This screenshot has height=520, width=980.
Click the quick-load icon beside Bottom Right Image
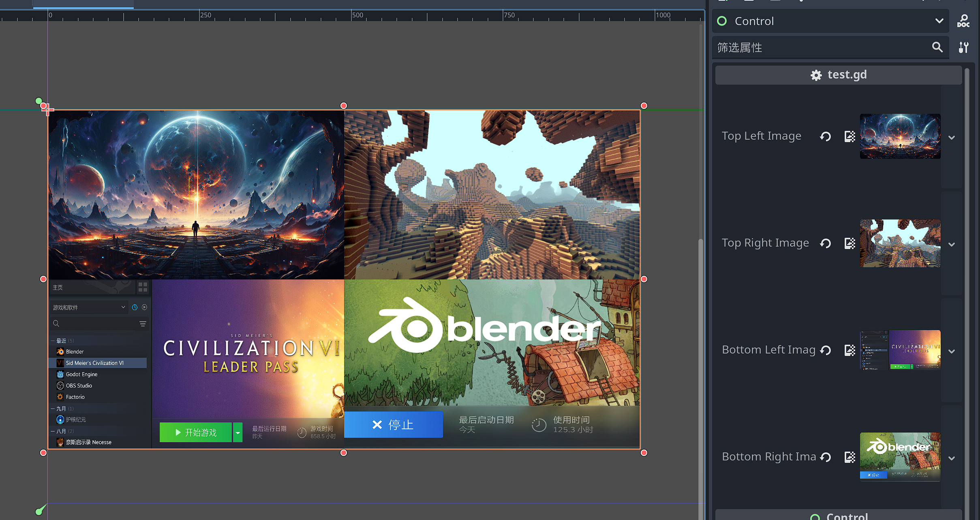point(849,457)
